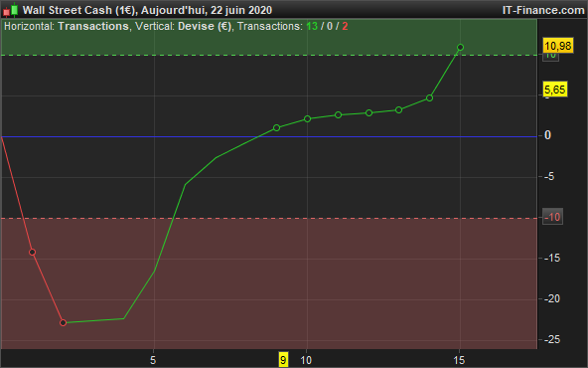Click the green winning transactions count 13
This screenshot has width=588, height=368.
[312, 26]
